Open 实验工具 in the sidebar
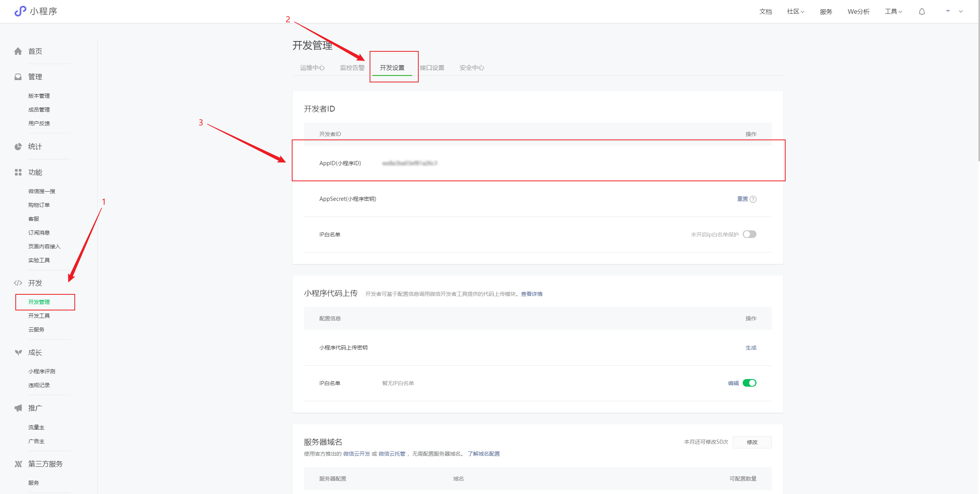 [39, 261]
